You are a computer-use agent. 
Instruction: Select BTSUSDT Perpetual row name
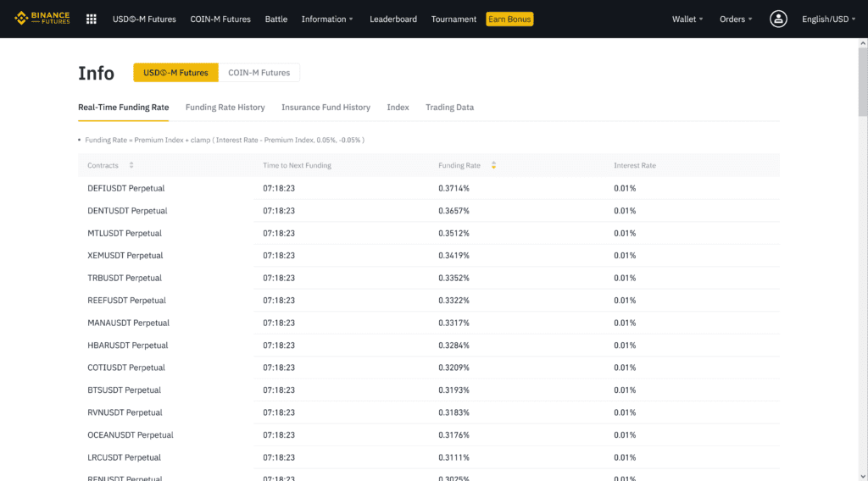pos(124,390)
